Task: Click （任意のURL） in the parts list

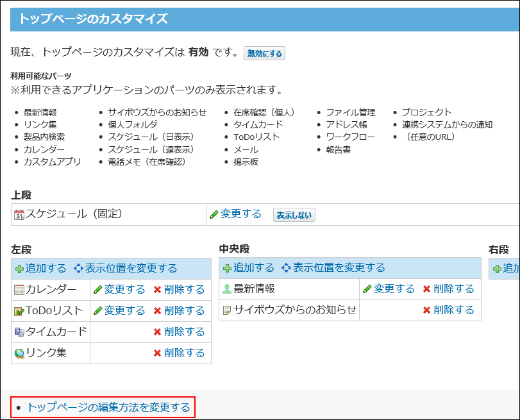Action: [430, 137]
